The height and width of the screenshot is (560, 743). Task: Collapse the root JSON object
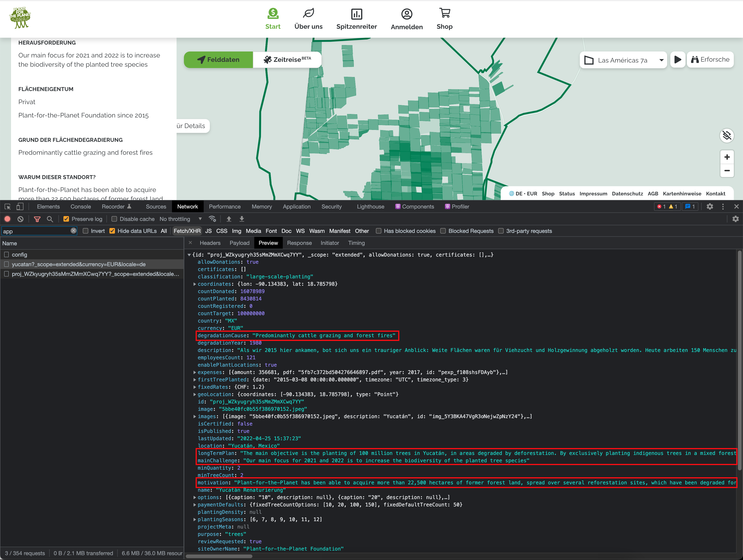189,255
